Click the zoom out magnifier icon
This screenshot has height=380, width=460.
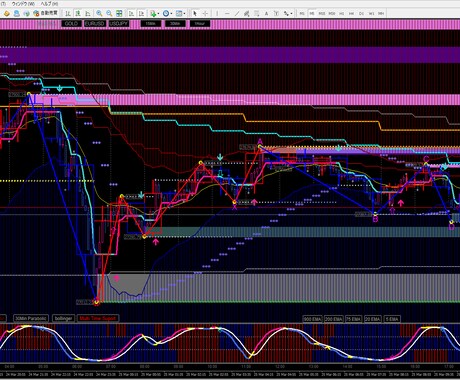point(109,13)
